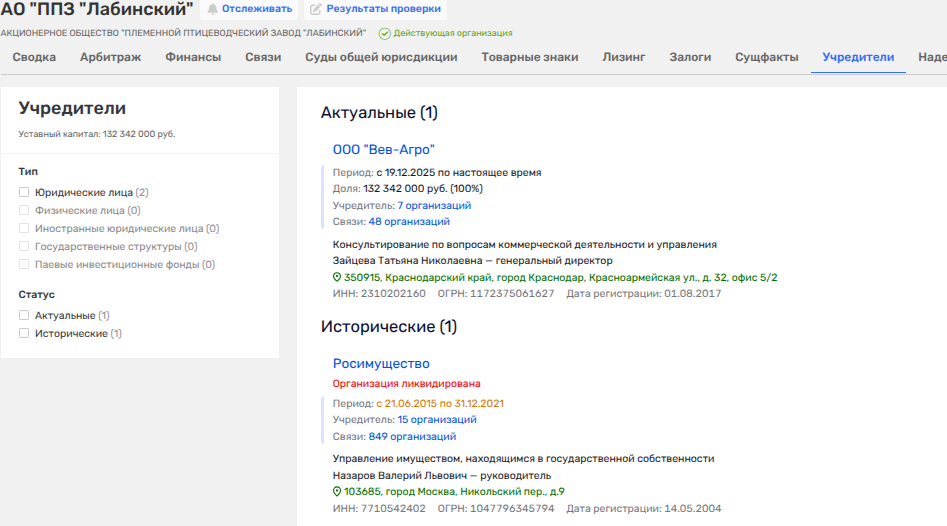
Task: Click ОГРН: 1172375061627
Action: click(496, 293)
